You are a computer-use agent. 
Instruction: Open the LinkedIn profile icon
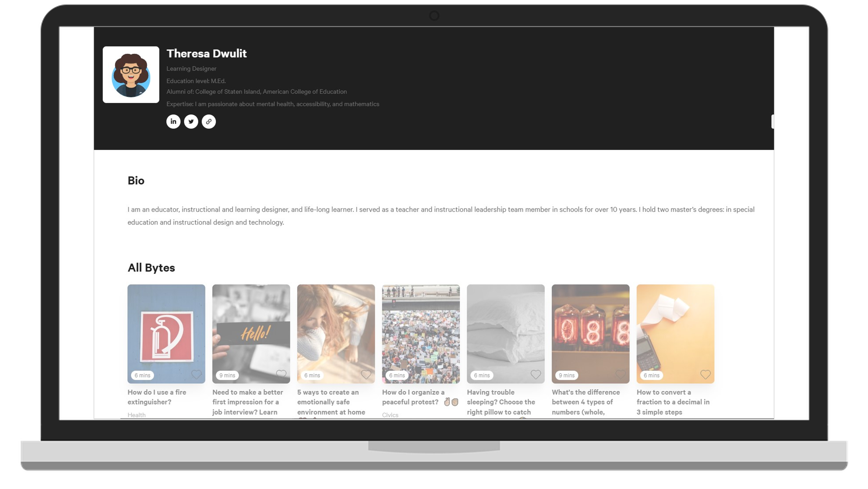point(173,122)
